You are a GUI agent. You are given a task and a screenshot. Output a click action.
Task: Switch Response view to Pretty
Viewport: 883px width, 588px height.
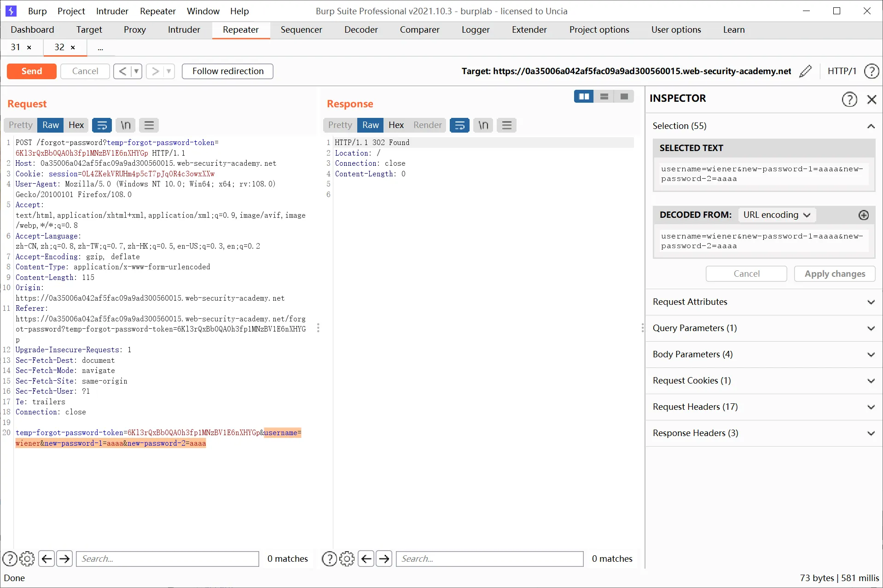(340, 125)
